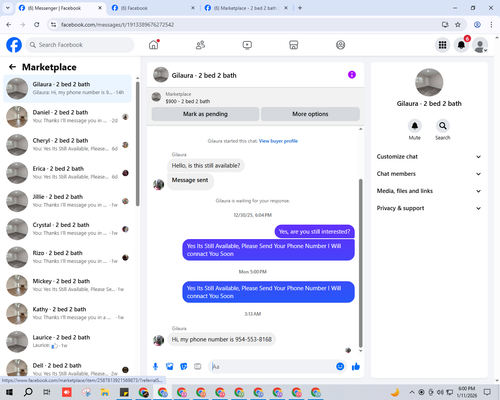This screenshot has height=400, width=500.
Task: Open the Laurice - 2 bed 2 bath chat
Action: click(67, 341)
